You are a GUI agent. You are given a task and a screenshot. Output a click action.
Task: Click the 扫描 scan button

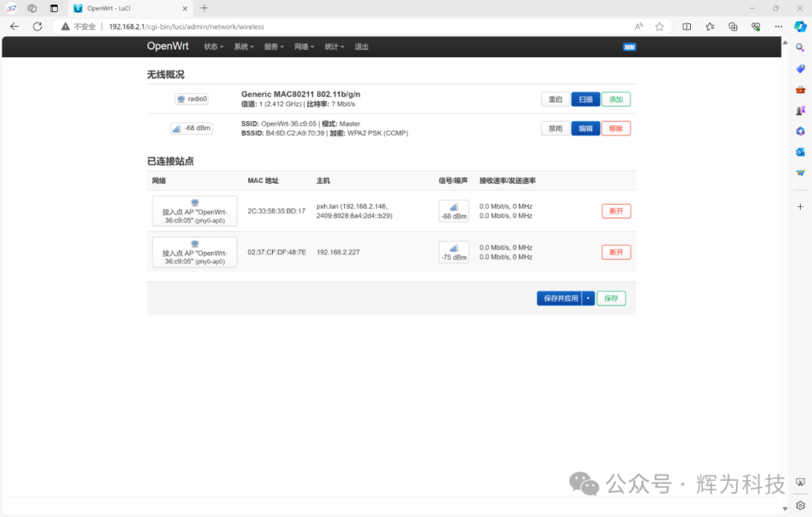[x=585, y=99]
